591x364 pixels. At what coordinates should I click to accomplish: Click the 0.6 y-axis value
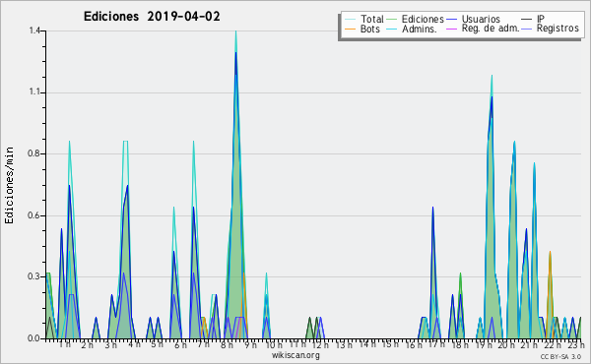34,215
